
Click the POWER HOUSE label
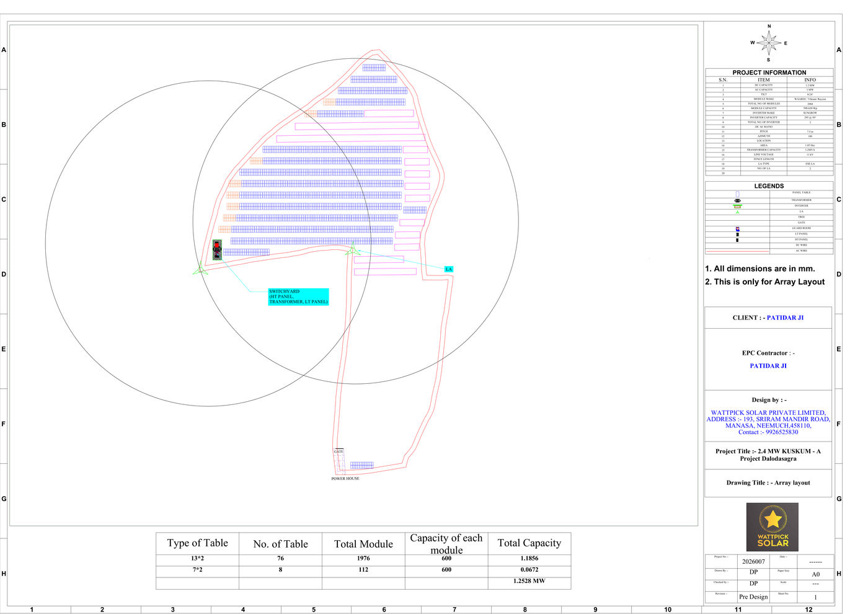point(345,479)
